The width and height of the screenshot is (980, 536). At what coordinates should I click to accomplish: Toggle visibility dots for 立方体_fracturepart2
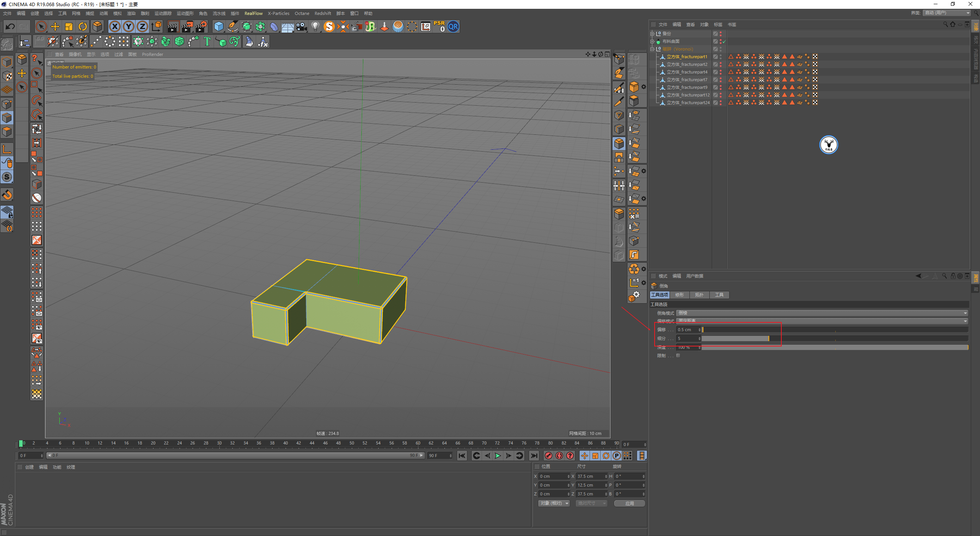pyautogui.click(x=721, y=64)
